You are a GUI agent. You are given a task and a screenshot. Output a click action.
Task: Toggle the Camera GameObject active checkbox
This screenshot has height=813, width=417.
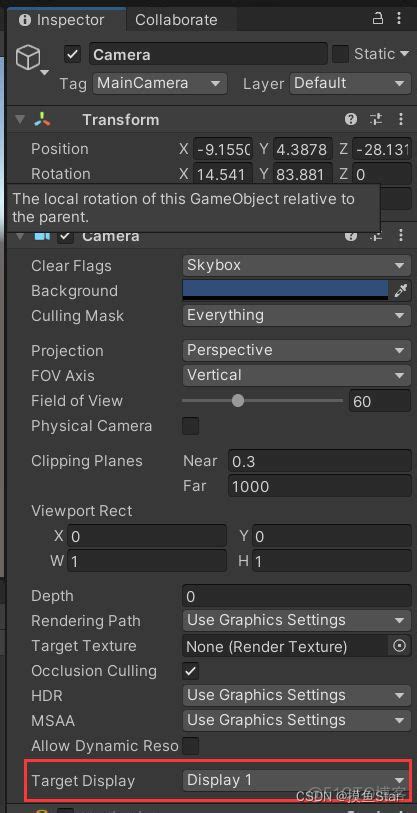pos(73,54)
